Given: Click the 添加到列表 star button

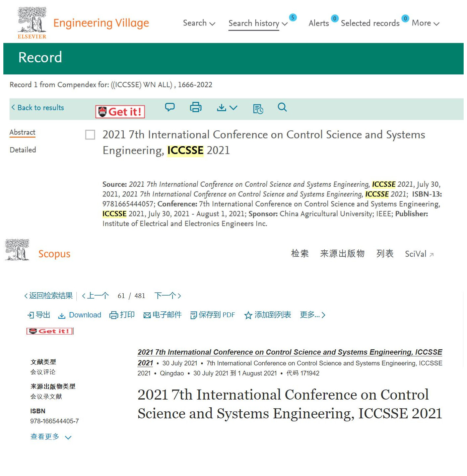Looking at the screenshot, I should (x=268, y=315).
